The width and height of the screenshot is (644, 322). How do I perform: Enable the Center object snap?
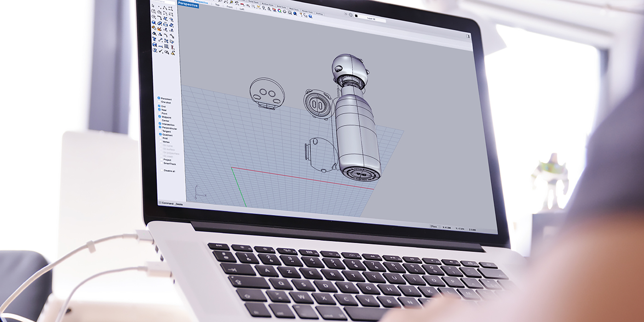(160, 120)
